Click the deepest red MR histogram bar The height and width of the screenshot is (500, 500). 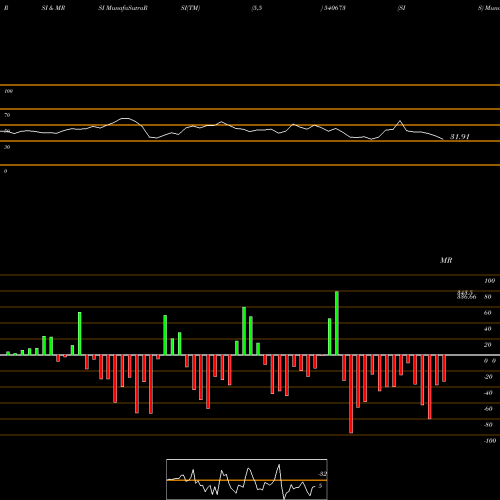pos(351,394)
